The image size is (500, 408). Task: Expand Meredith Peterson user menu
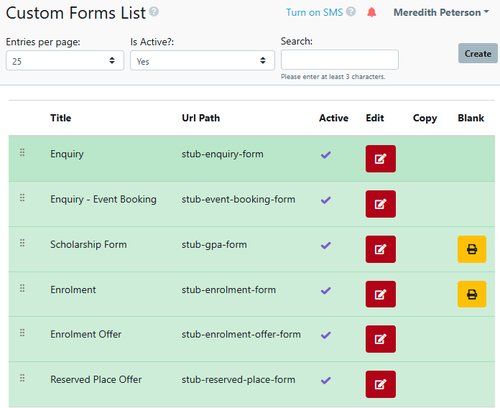point(441,13)
